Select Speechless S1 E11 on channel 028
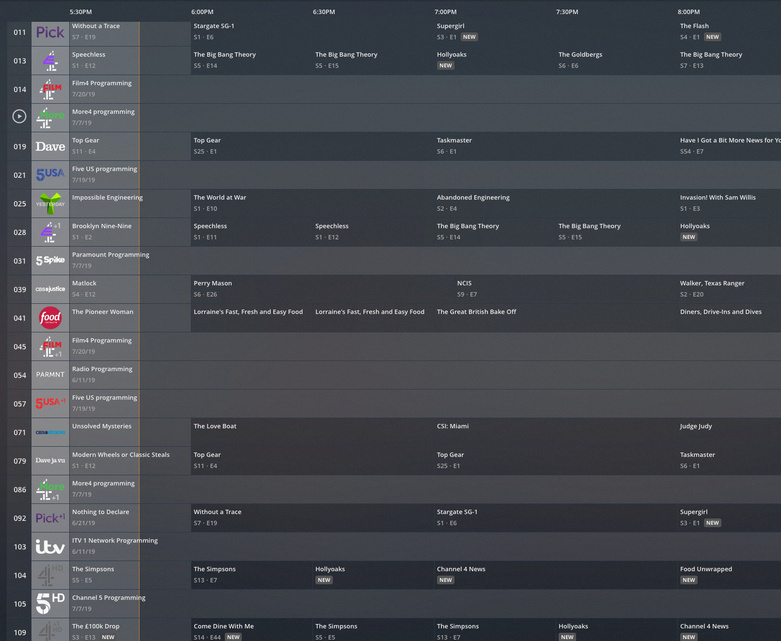Image resolution: width=781 pixels, height=641 pixels. coord(252,233)
